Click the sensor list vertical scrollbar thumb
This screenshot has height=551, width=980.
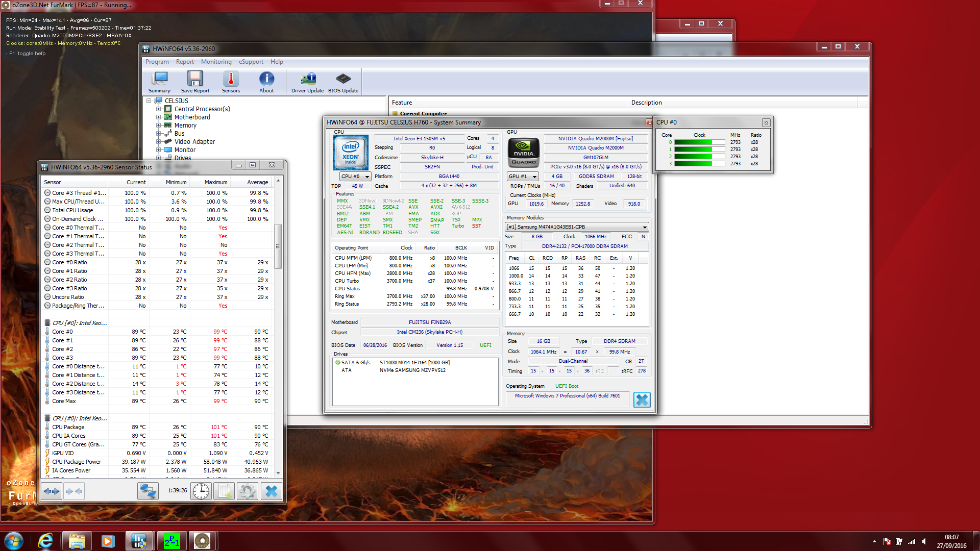(x=278, y=246)
